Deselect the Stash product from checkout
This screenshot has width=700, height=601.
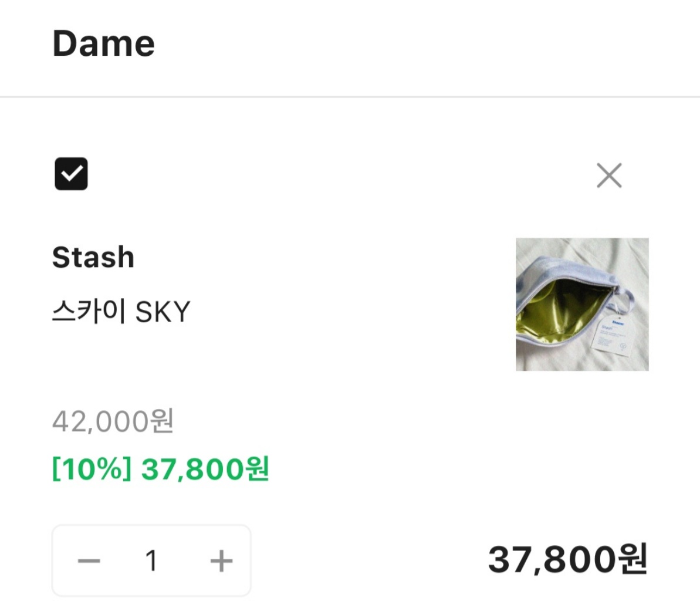(x=71, y=174)
